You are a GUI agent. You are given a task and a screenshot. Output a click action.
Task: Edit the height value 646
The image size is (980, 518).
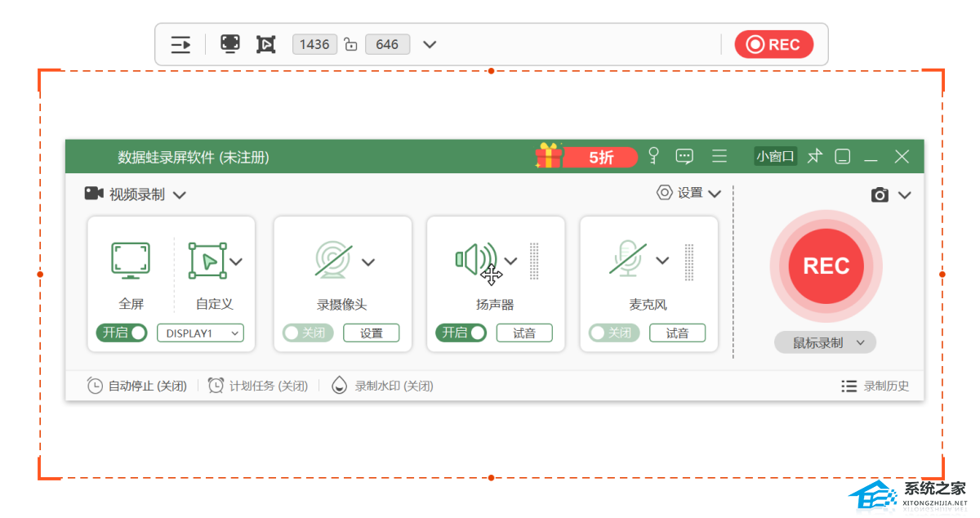(x=387, y=44)
